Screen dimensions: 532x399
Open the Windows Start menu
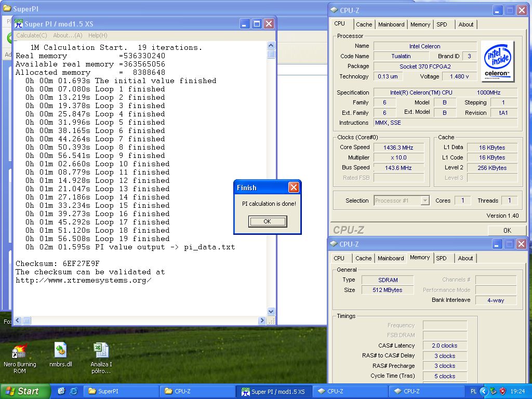tap(25, 391)
